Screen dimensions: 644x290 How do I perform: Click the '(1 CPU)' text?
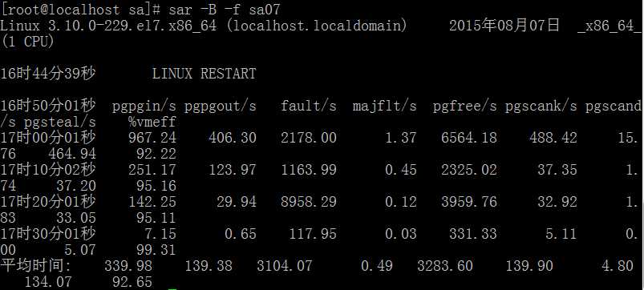pyautogui.click(x=27, y=42)
